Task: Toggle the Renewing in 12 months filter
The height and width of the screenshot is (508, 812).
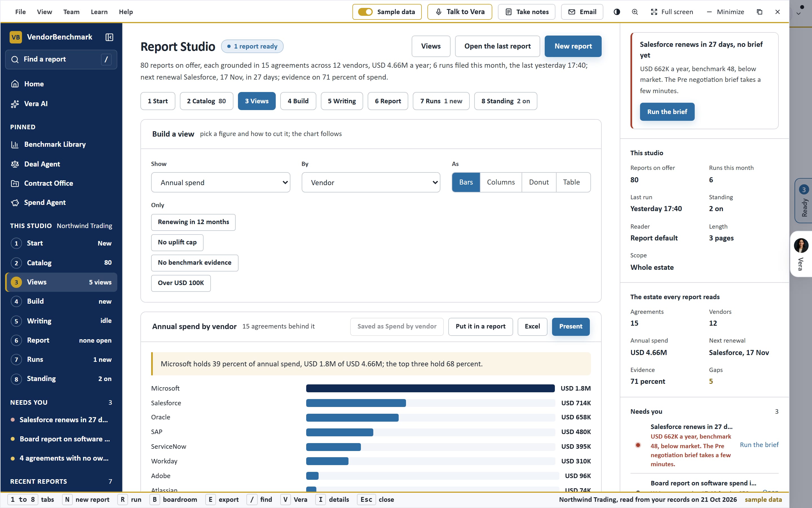Action: [193, 222]
